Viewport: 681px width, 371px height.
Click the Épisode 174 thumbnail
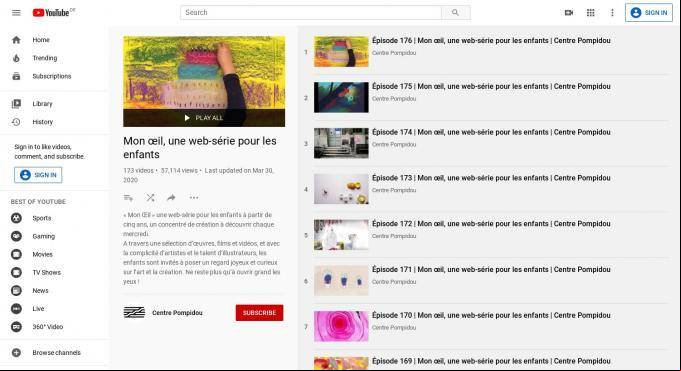click(341, 143)
